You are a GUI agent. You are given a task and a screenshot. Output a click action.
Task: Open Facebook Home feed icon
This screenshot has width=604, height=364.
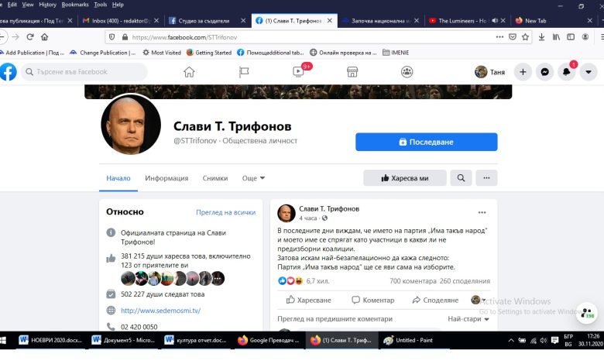[x=189, y=72]
